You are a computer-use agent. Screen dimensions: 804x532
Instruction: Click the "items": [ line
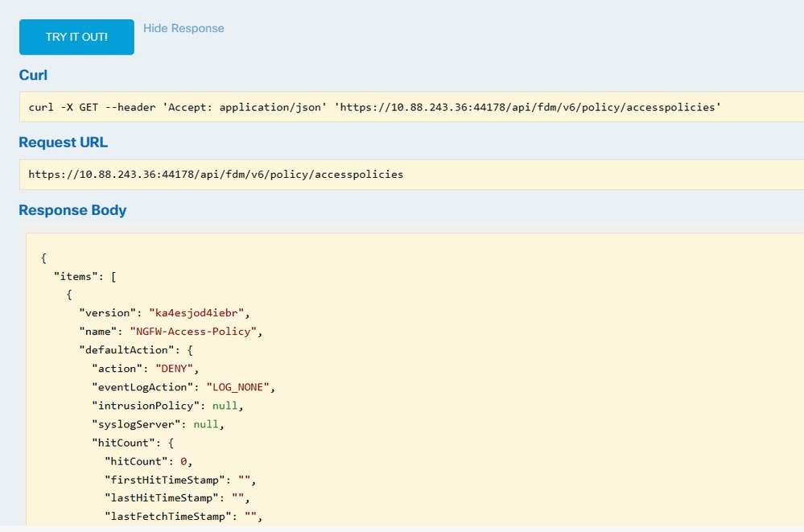85,277
